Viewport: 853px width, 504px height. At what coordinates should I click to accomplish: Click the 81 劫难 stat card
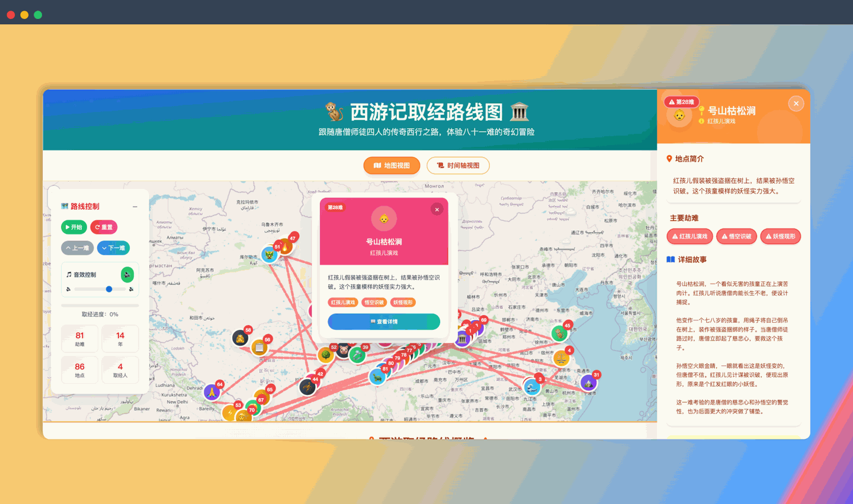tap(79, 339)
